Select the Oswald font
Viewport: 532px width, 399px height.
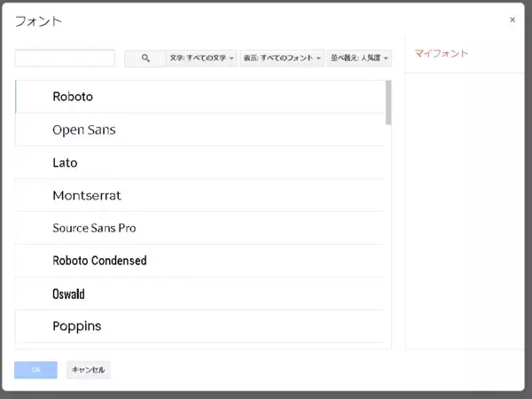pyautogui.click(x=68, y=293)
